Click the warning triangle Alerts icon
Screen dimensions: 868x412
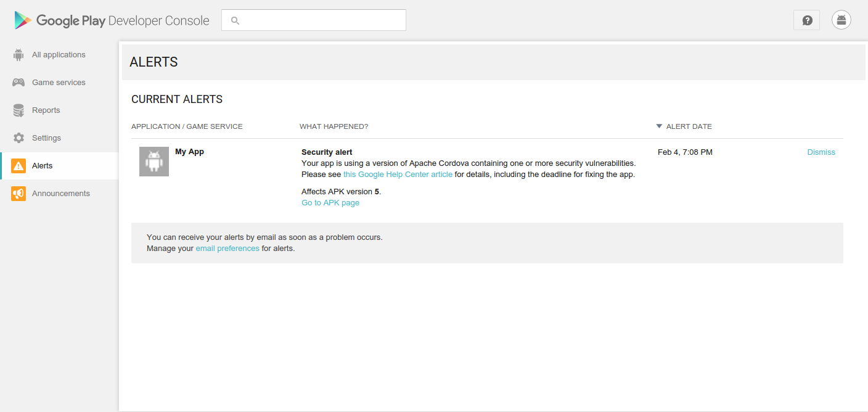coord(18,166)
